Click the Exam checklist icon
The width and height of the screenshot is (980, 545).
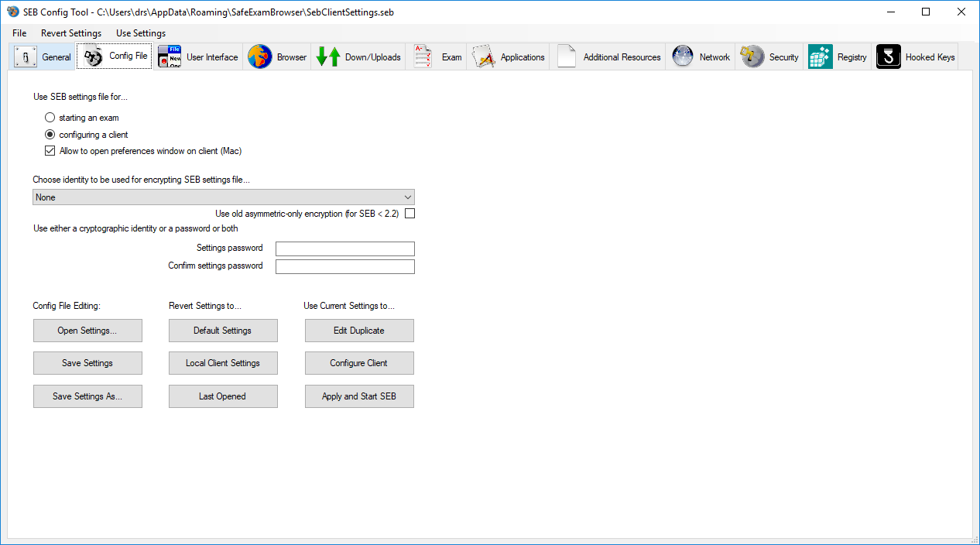click(x=423, y=57)
